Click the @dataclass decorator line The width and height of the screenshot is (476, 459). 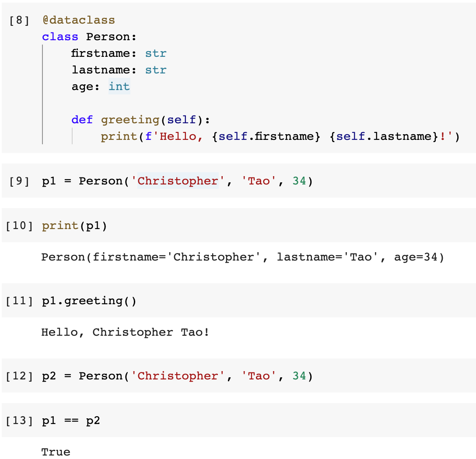pos(78,20)
